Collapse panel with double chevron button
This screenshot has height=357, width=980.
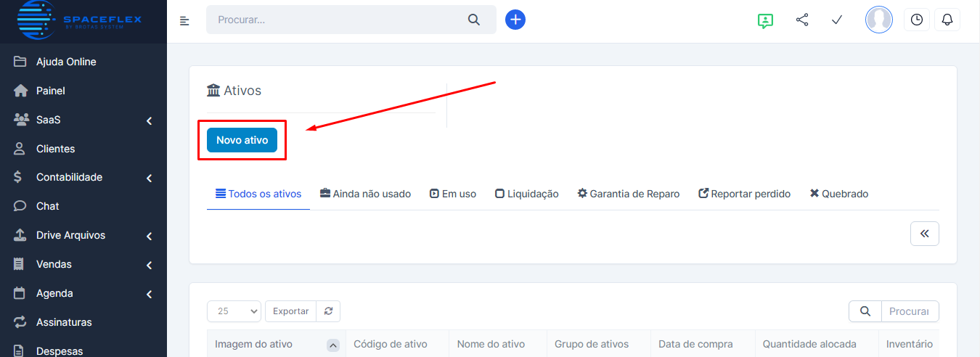(x=924, y=234)
